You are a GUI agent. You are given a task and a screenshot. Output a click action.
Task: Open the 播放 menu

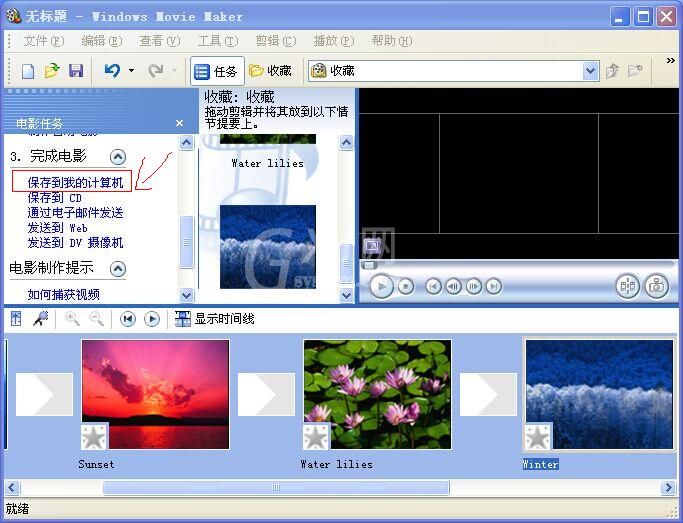click(334, 41)
